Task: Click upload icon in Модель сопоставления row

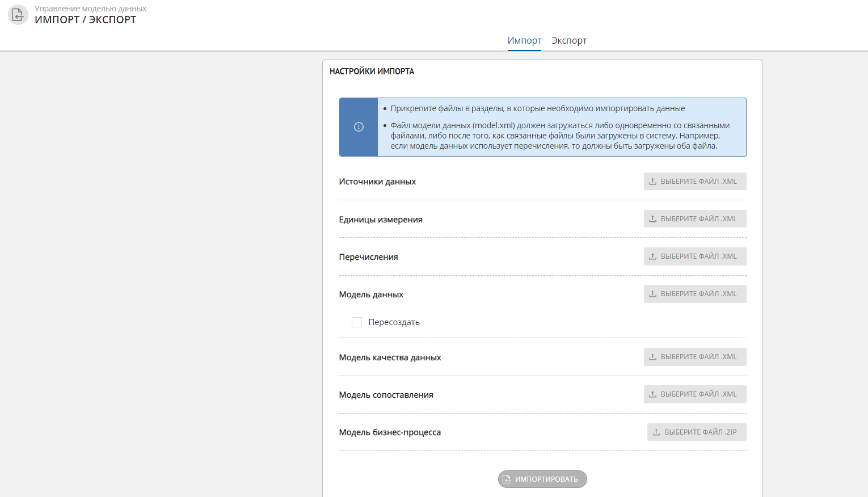Action: click(653, 394)
